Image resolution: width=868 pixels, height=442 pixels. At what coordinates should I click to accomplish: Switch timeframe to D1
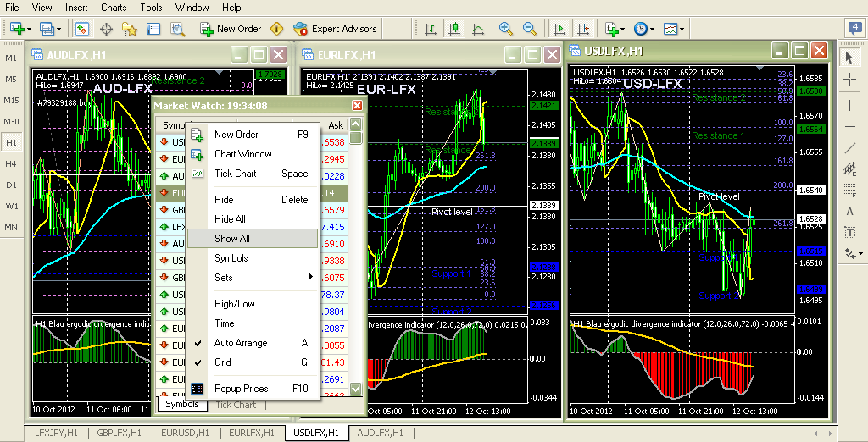11,185
